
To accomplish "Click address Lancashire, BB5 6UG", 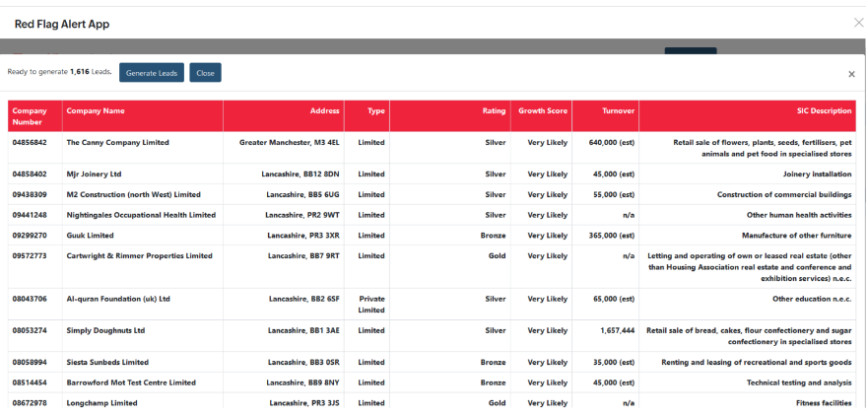I will 302,194.
